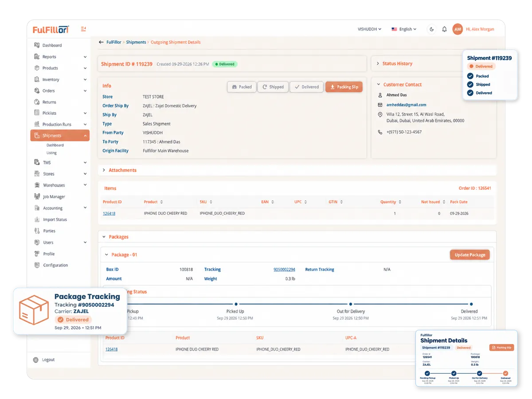The width and height of the screenshot is (532, 399).
Task: Click the Out for Delivery milestone dot
Action: pos(351,304)
